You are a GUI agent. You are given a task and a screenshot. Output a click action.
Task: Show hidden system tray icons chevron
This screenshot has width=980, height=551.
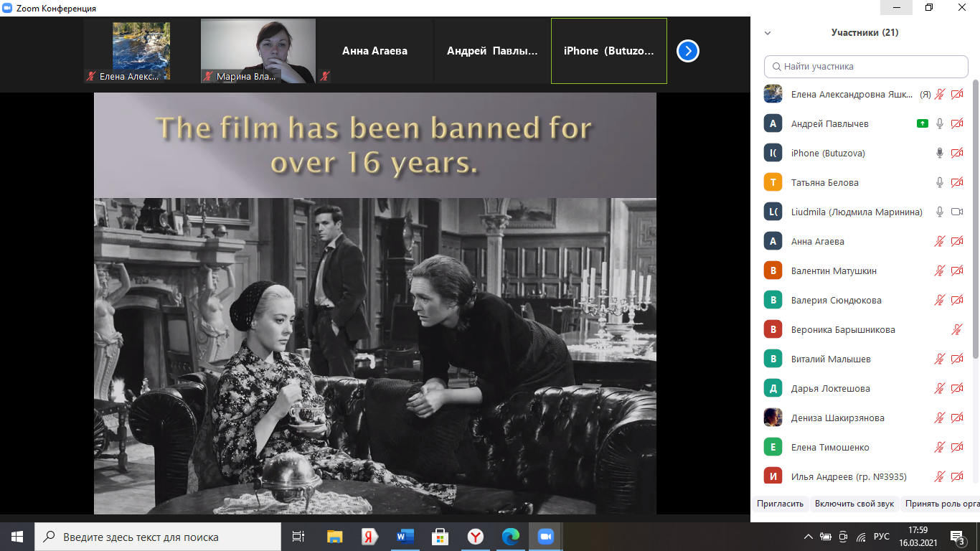tap(809, 537)
